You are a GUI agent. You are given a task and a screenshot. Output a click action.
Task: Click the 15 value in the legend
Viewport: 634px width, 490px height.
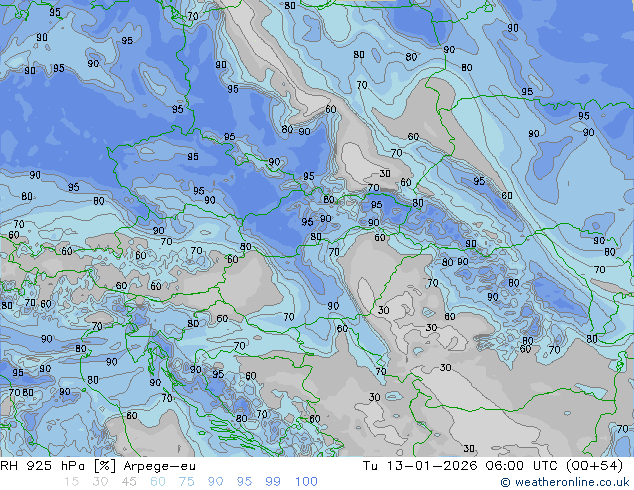pos(71,482)
